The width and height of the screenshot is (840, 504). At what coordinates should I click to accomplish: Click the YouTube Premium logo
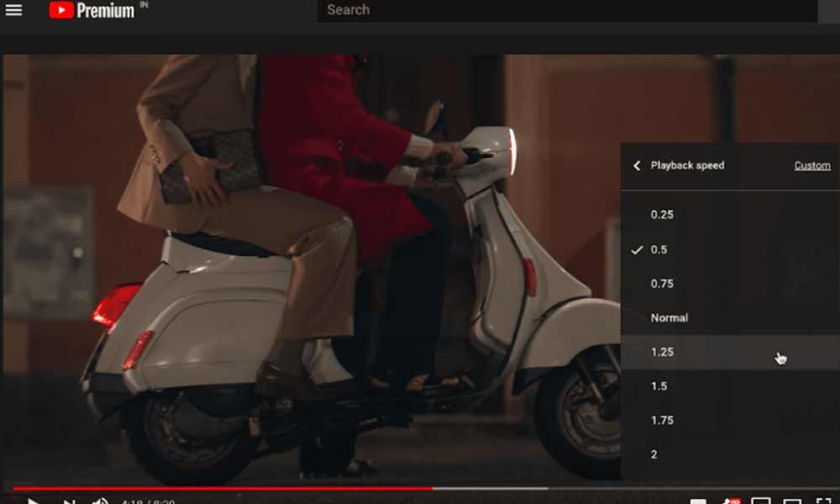[92, 10]
